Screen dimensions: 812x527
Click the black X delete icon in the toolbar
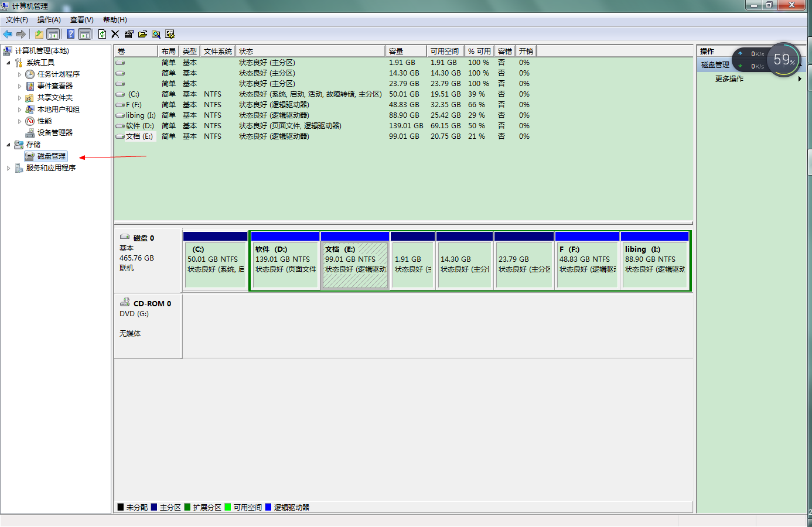(x=115, y=34)
